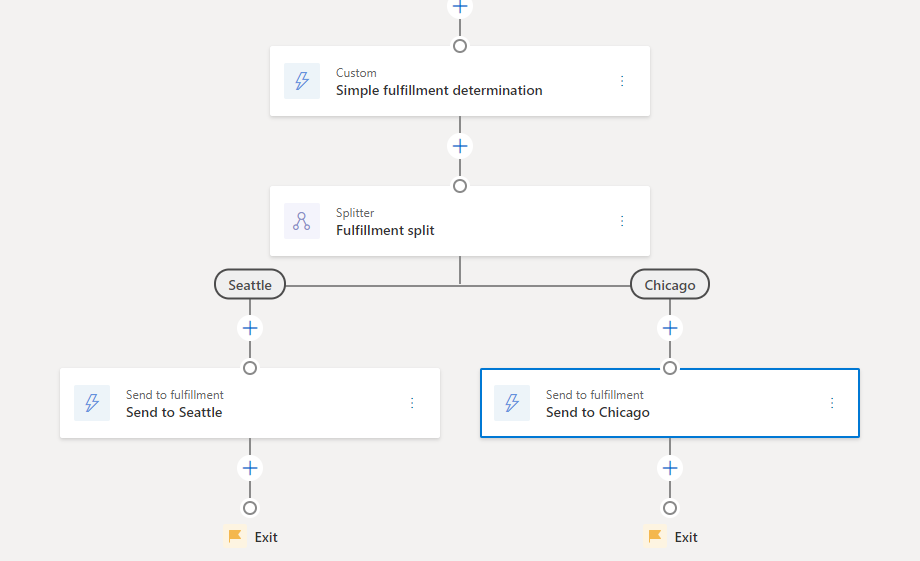Click the lightning icon on Send to Seattle
The height and width of the screenshot is (561, 920).
[92, 403]
